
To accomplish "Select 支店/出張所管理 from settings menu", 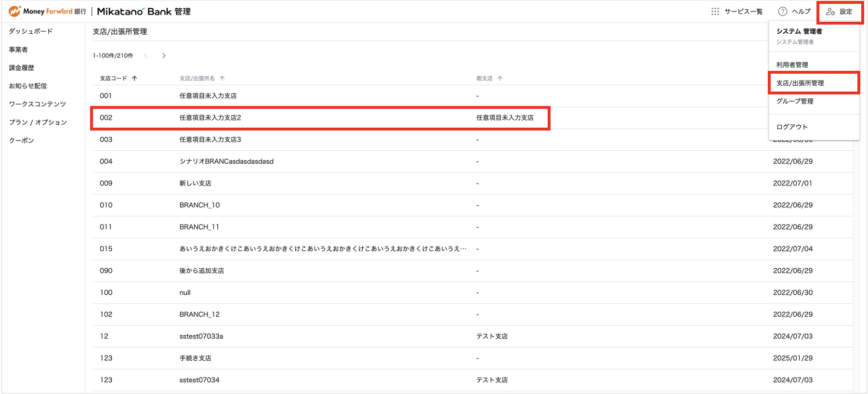I will 800,83.
